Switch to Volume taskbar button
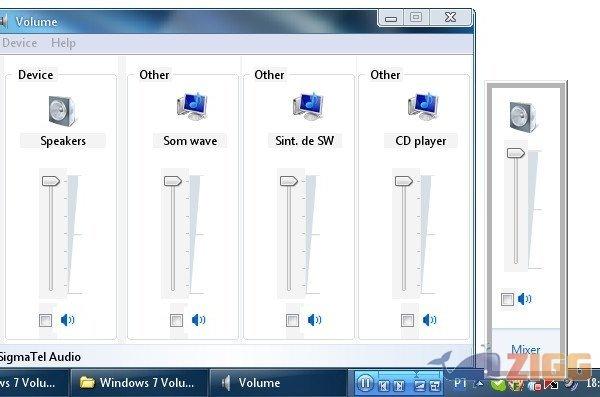The width and height of the screenshot is (600, 397). (278, 383)
